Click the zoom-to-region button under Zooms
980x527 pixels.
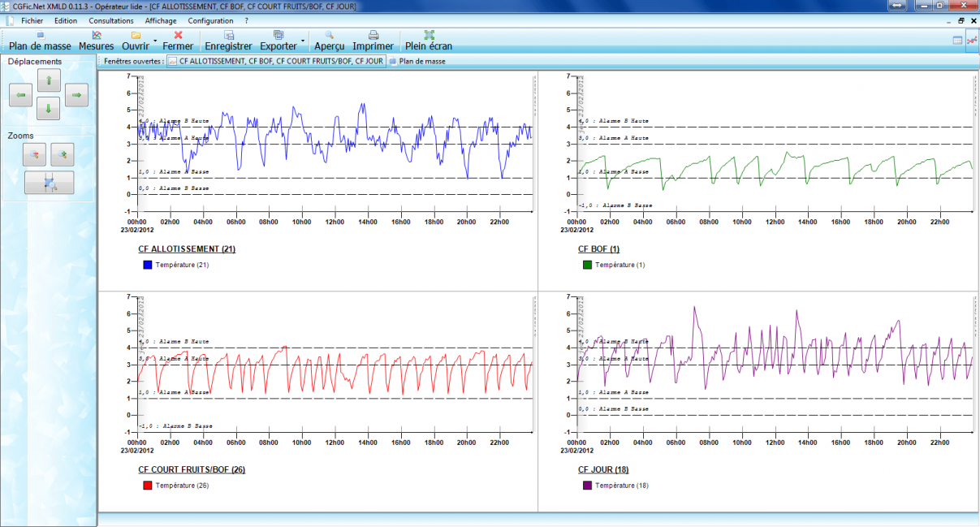tap(49, 183)
